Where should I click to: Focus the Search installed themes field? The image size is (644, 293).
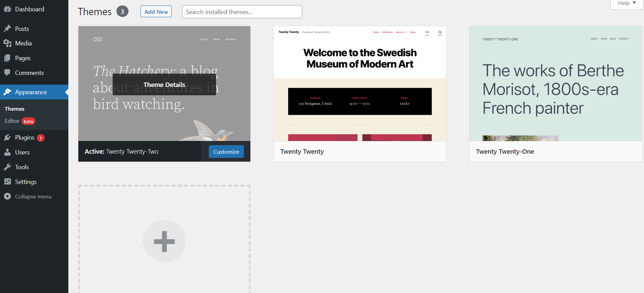pos(242,12)
